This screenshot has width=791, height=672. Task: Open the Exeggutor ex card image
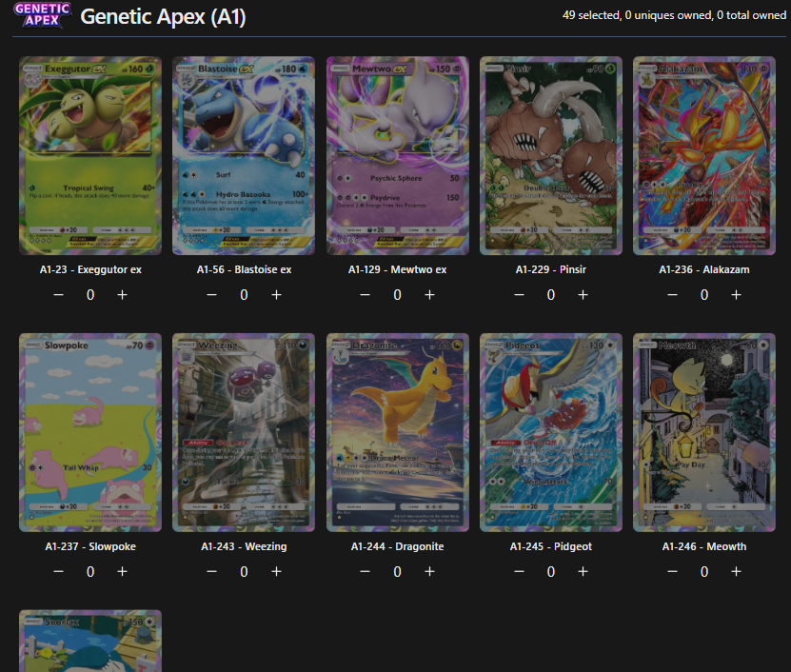90,155
